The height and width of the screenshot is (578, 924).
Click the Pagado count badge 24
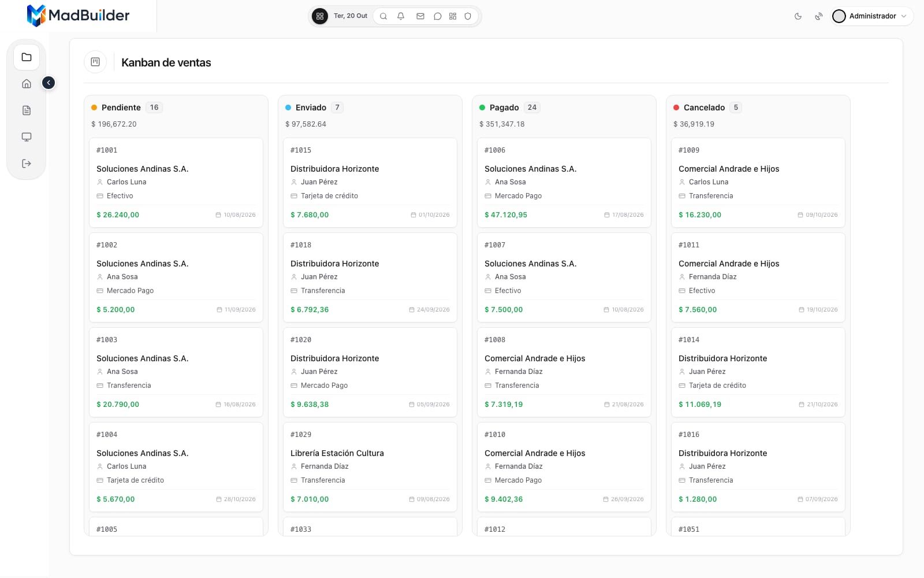[532, 108]
